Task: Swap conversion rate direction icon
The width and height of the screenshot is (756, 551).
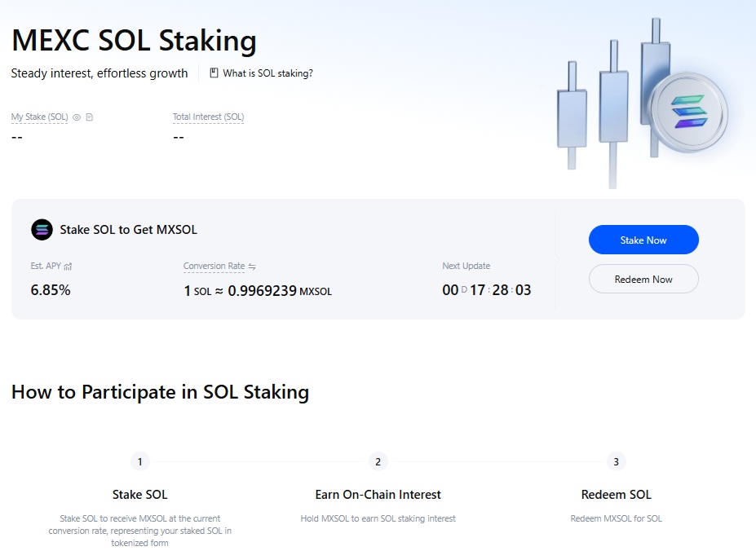Action: point(252,266)
